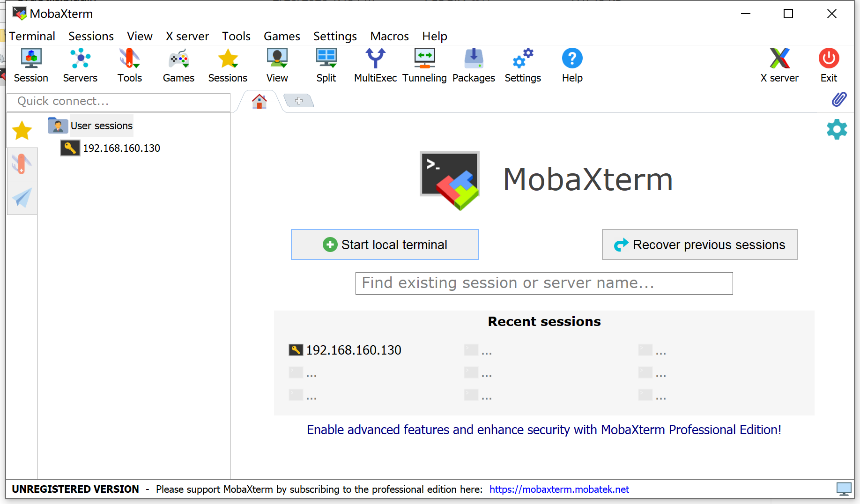
Task: Open the Tunneling toolbar icon
Action: click(424, 66)
